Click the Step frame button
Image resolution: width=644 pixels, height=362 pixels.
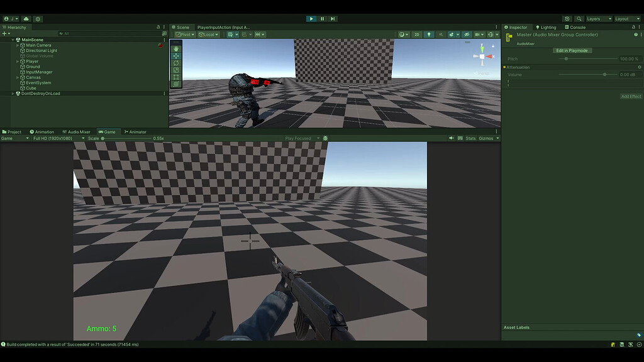(x=333, y=19)
